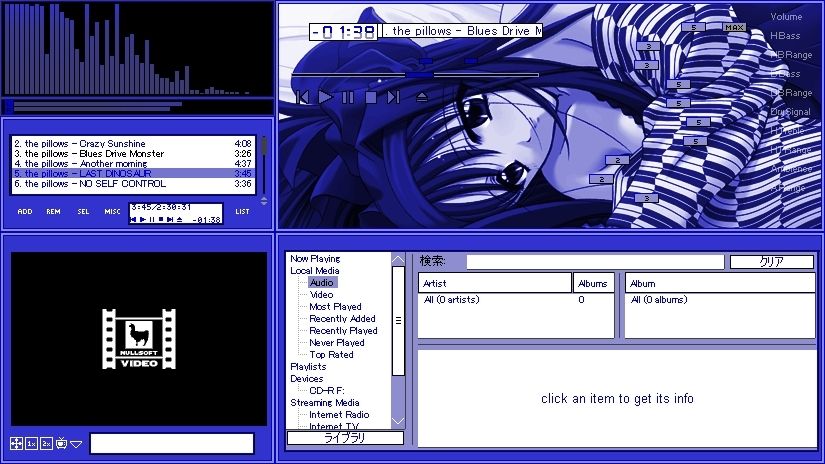Click the main player seek bar position indicator
Viewport: 825px width, 464px height.
click(419, 75)
